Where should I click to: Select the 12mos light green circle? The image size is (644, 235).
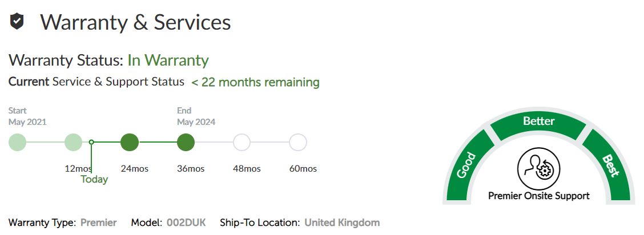coord(74,143)
